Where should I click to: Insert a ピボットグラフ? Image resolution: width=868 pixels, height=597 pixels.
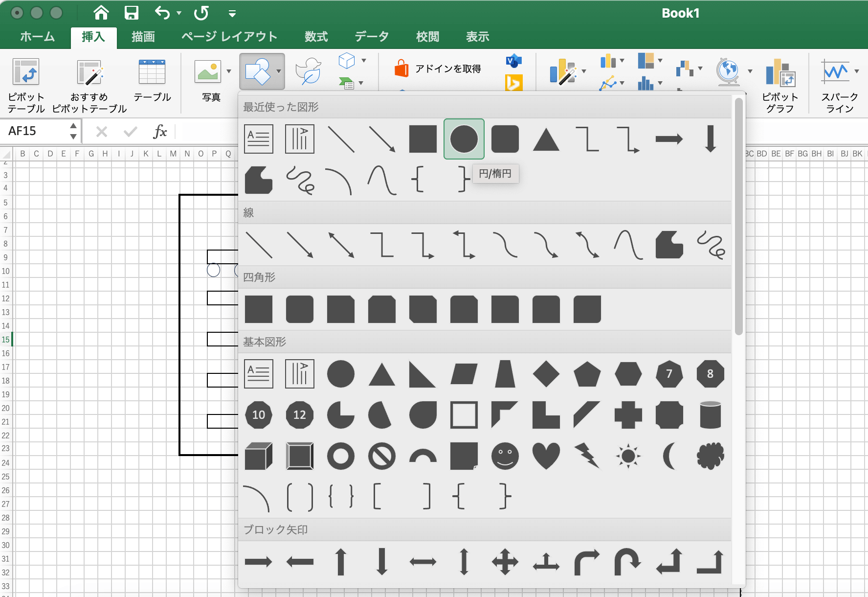pos(780,85)
